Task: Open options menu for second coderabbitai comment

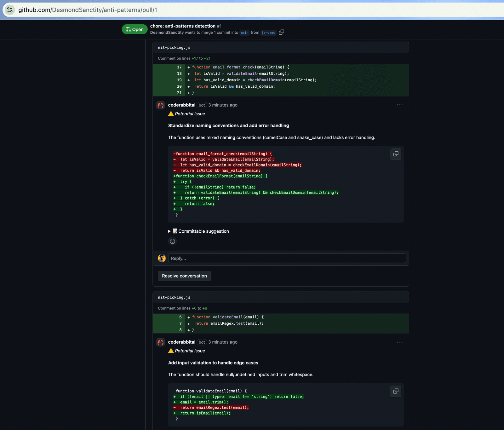Action: pyautogui.click(x=400, y=342)
